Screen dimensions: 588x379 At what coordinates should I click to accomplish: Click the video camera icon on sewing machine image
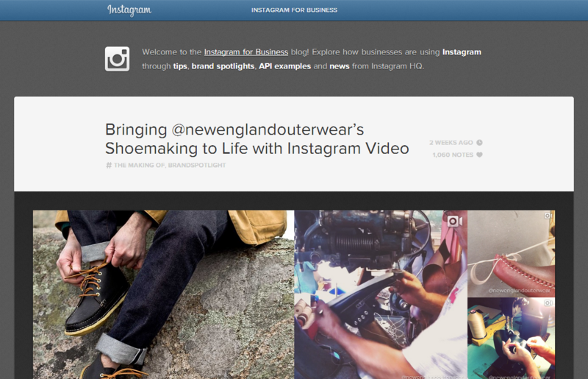[454, 222]
